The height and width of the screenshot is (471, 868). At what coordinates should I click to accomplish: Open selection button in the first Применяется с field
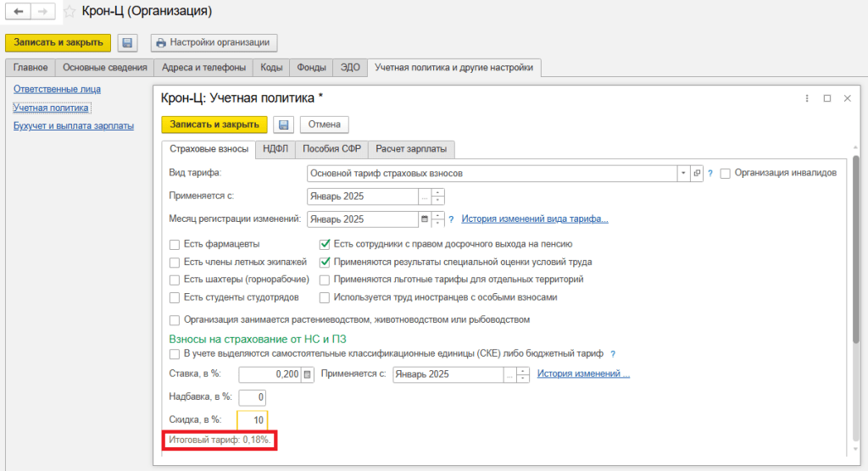(425, 197)
